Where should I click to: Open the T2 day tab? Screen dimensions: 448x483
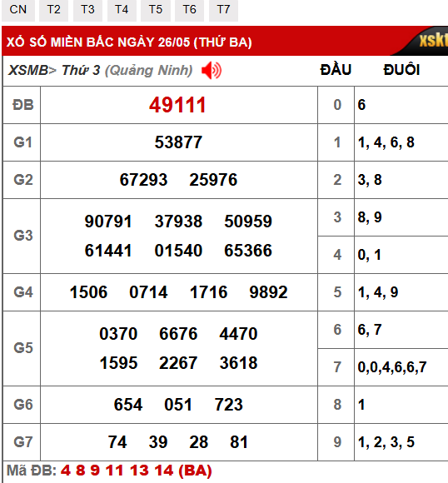coord(53,10)
